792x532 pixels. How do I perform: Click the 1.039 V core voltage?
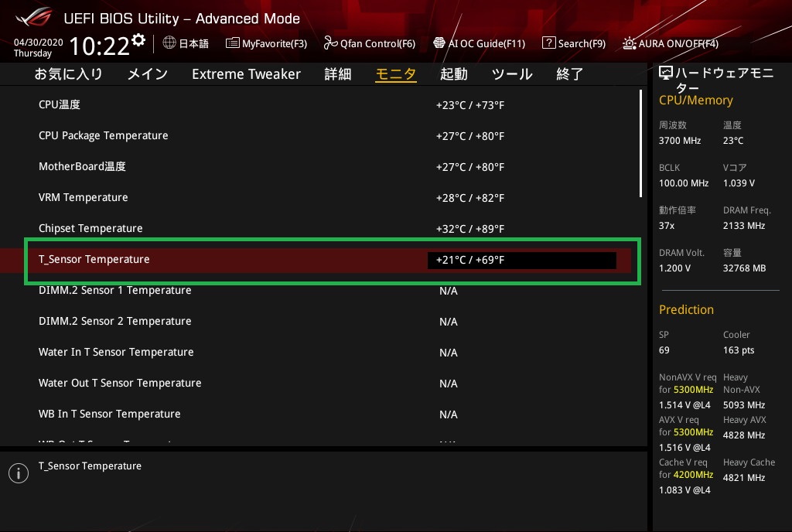click(739, 183)
